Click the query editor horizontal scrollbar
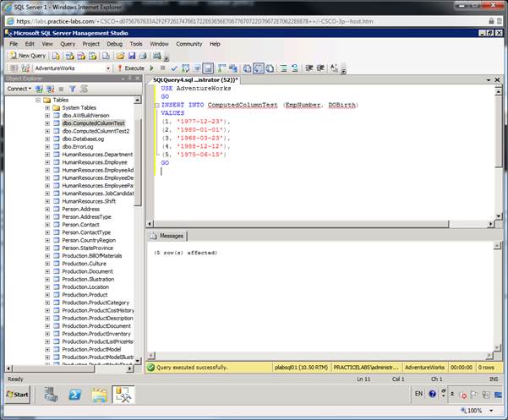Image resolution: width=508 pixels, height=420 pixels. point(301,224)
